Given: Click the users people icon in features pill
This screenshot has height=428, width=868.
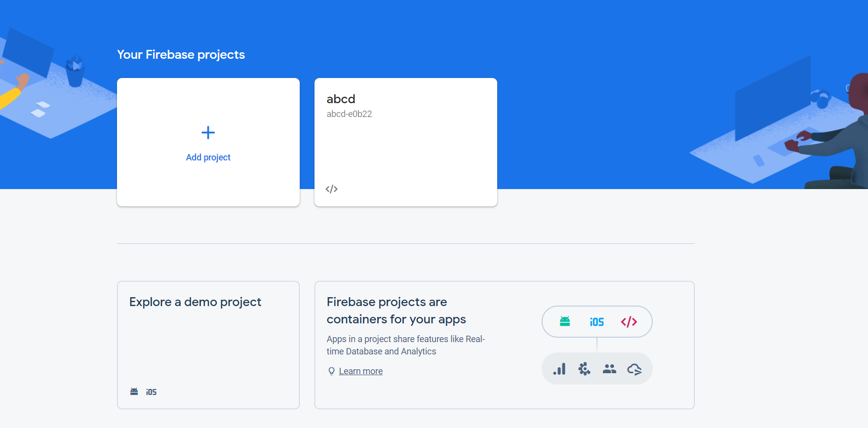Looking at the screenshot, I should pos(609,369).
